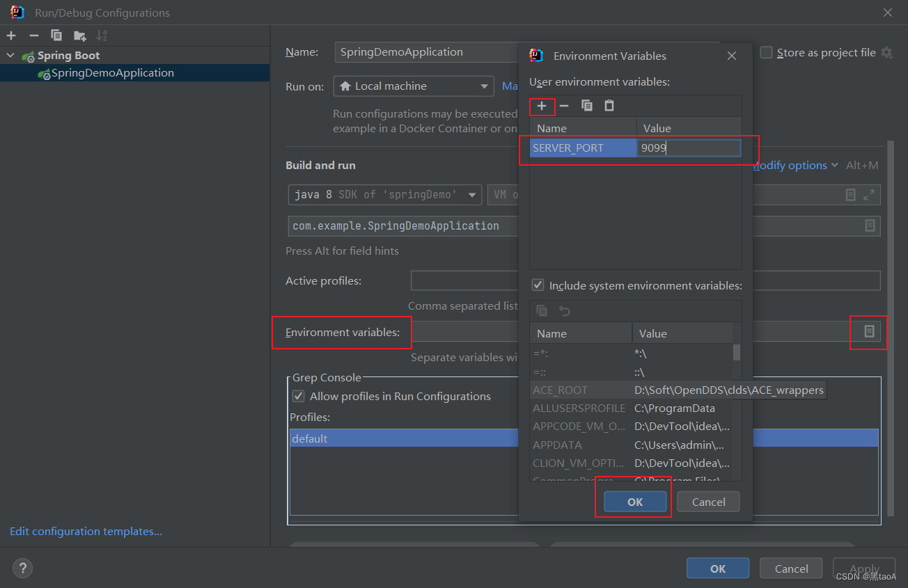Click the Value column header in user variables

click(x=689, y=128)
